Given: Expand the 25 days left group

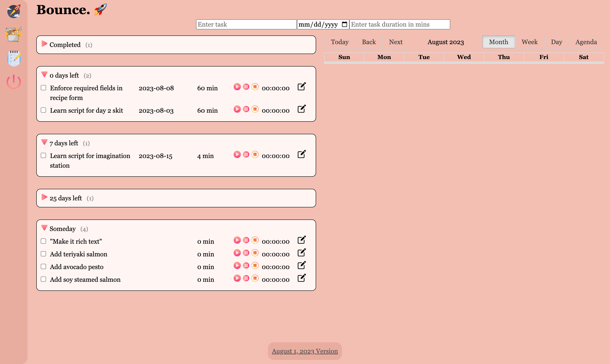Looking at the screenshot, I should coord(44,197).
